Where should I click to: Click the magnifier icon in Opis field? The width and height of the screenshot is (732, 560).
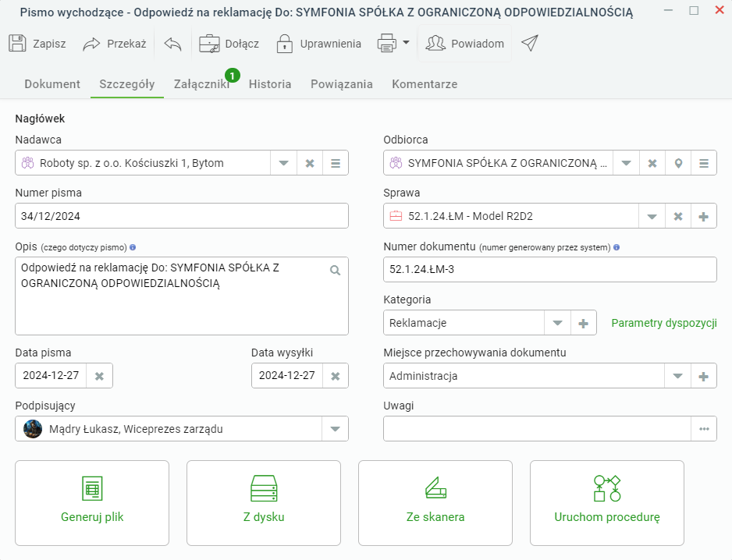click(x=336, y=270)
